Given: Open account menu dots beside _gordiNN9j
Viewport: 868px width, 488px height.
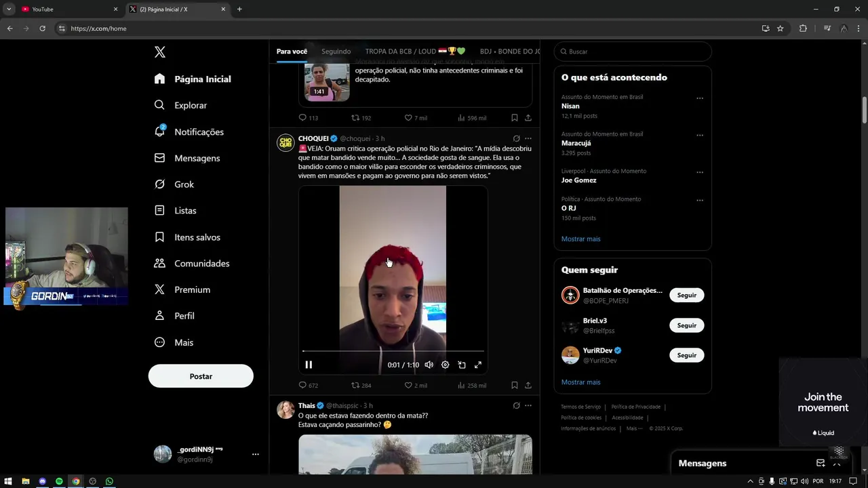Looking at the screenshot, I should click(256, 454).
